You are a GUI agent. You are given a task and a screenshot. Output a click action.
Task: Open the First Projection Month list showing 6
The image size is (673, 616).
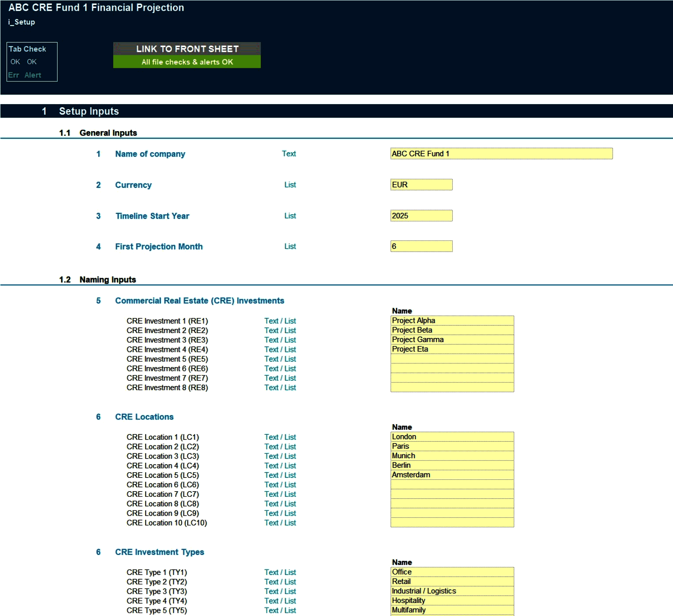coord(421,246)
